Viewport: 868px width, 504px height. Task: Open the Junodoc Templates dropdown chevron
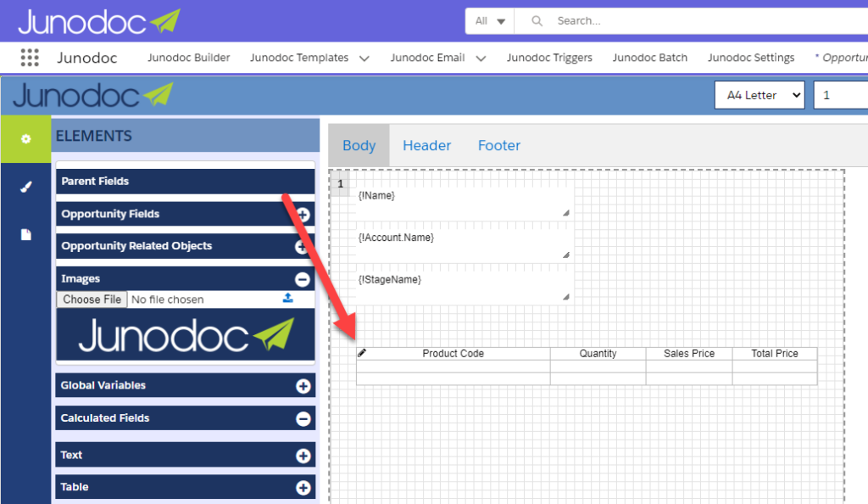tap(364, 59)
